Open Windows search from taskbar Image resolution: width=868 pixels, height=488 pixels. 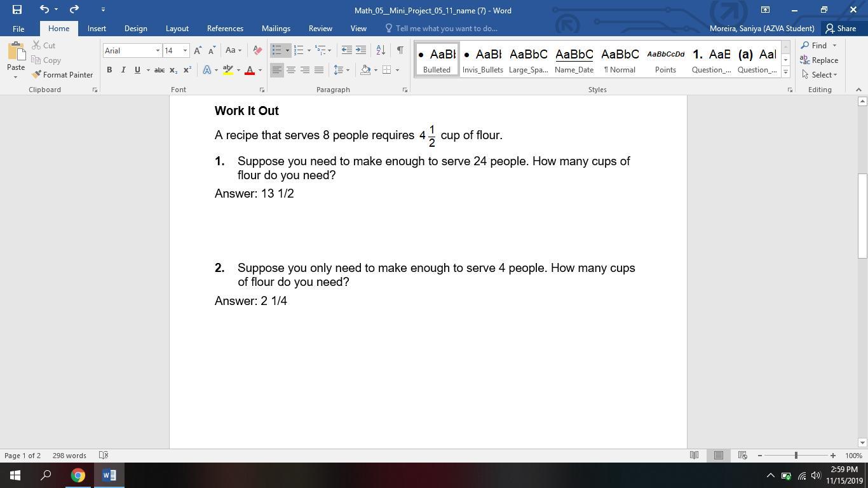click(x=46, y=475)
